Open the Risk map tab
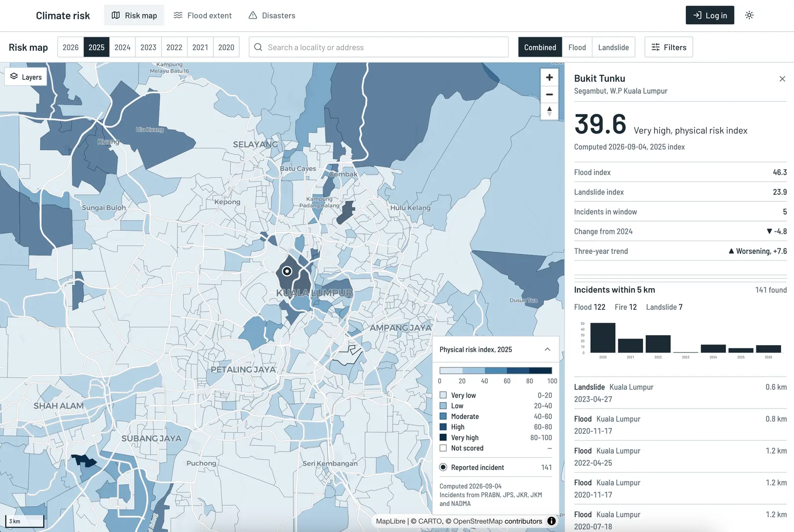This screenshot has height=532, width=794. (134, 15)
